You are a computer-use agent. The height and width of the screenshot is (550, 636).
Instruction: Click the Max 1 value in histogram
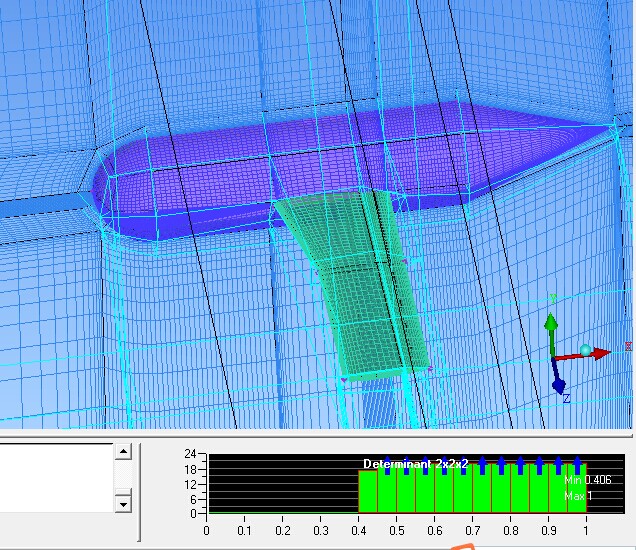pyautogui.click(x=580, y=496)
